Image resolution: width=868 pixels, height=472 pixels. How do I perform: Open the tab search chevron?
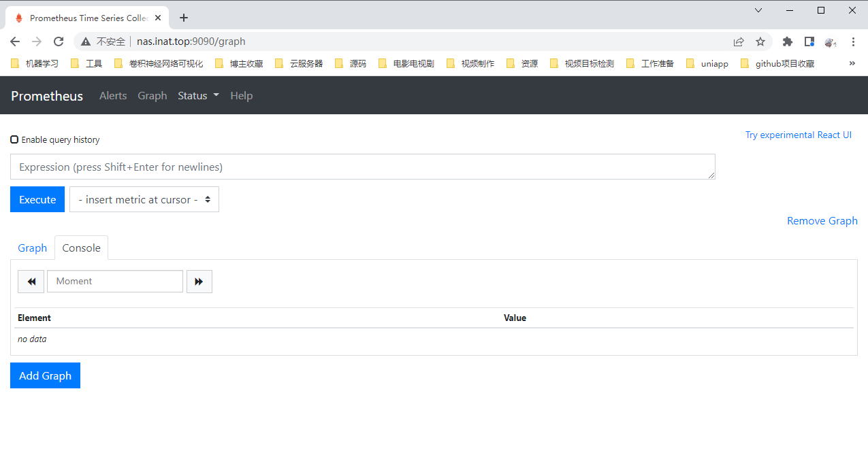coord(758,10)
